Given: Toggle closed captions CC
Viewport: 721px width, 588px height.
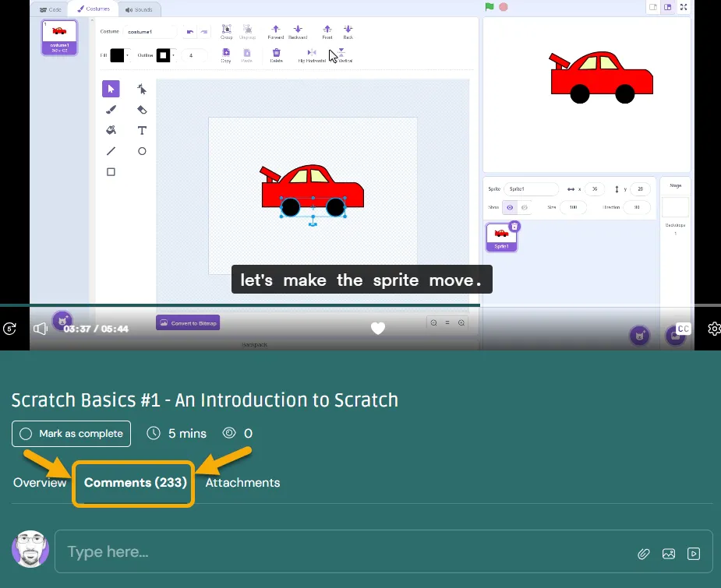Looking at the screenshot, I should pyautogui.click(x=684, y=329).
